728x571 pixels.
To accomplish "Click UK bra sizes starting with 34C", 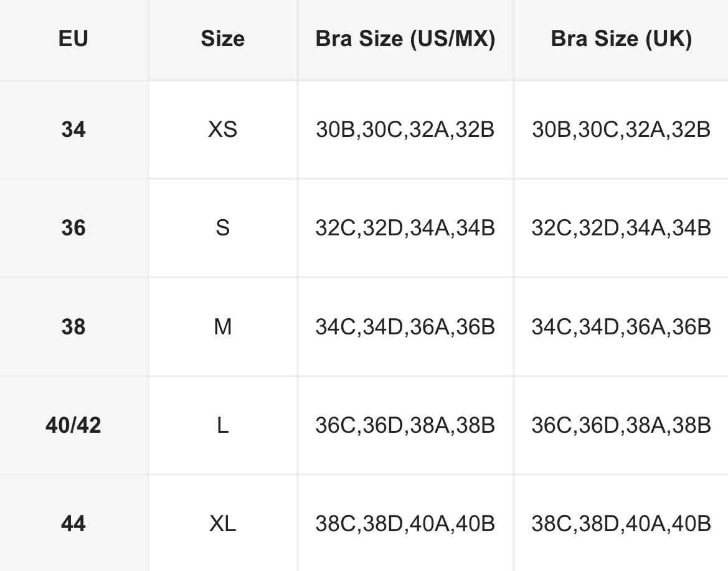I will 621,326.
